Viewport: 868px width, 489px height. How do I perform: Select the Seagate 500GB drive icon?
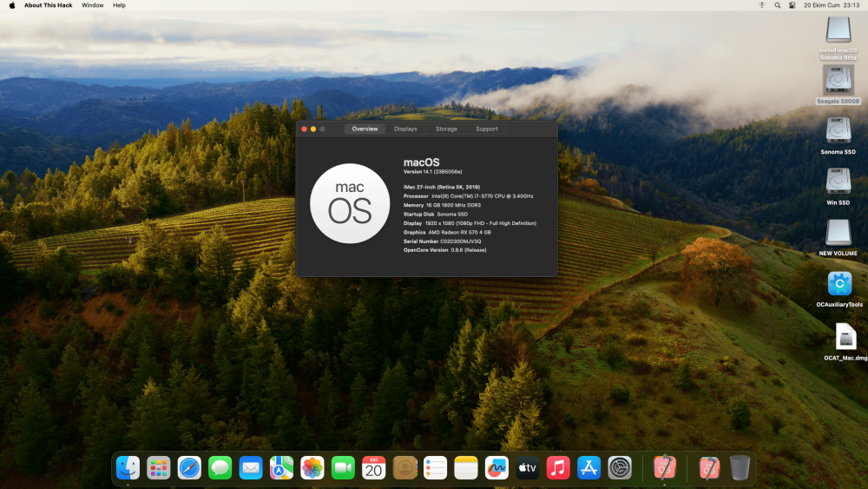tap(838, 81)
